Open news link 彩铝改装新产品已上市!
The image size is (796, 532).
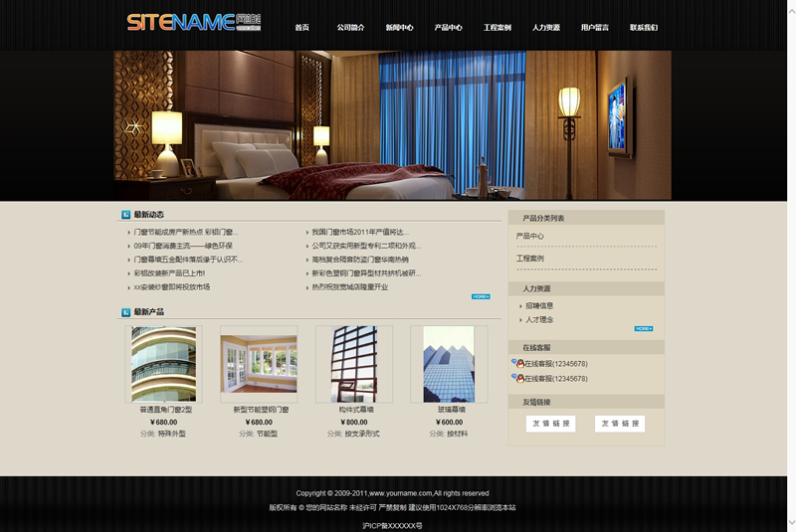(x=169, y=273)
